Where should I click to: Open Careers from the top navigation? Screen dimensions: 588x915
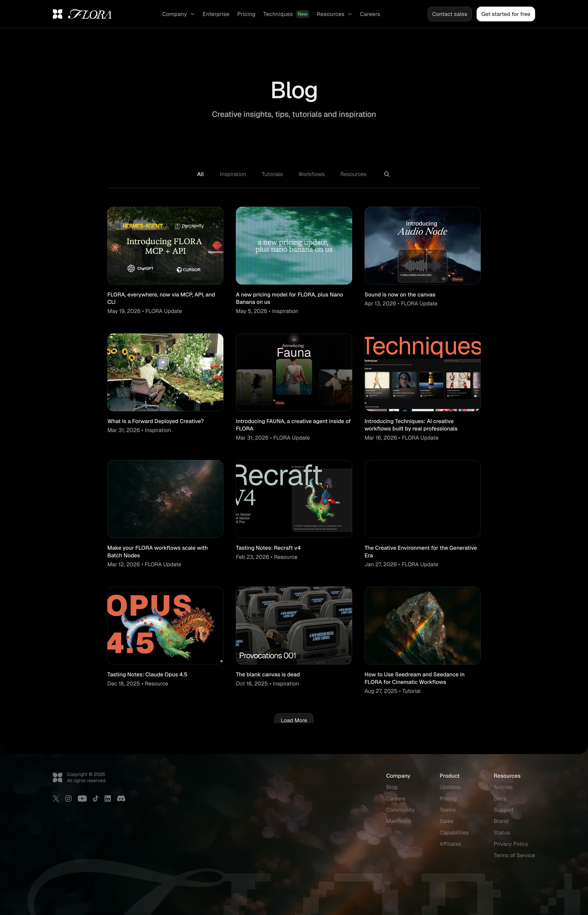(370, 14)
